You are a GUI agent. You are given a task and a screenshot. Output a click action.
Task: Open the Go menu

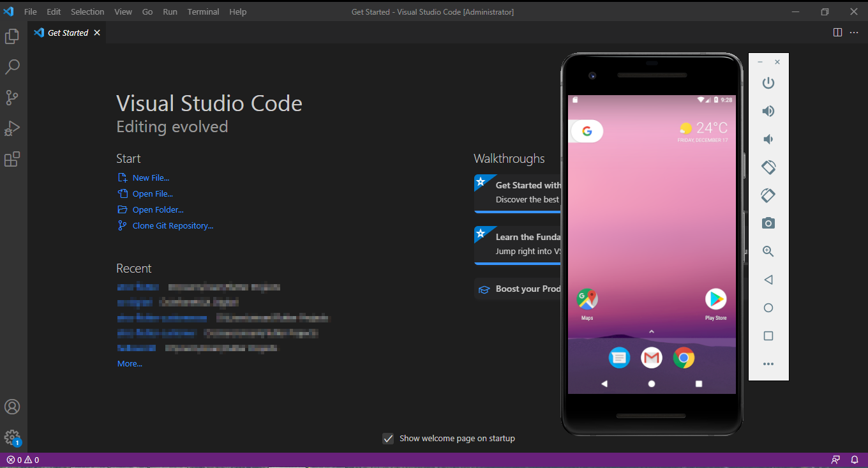tap(147, 11)
